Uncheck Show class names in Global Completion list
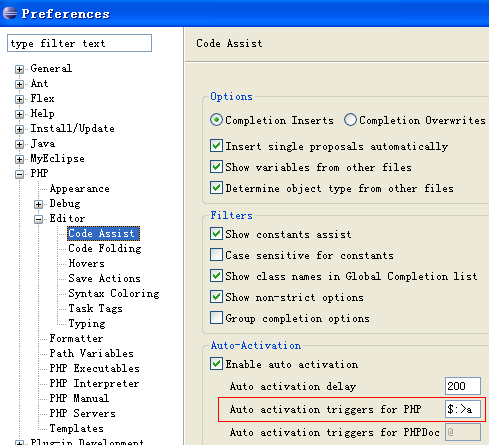 tap(217, 276)
